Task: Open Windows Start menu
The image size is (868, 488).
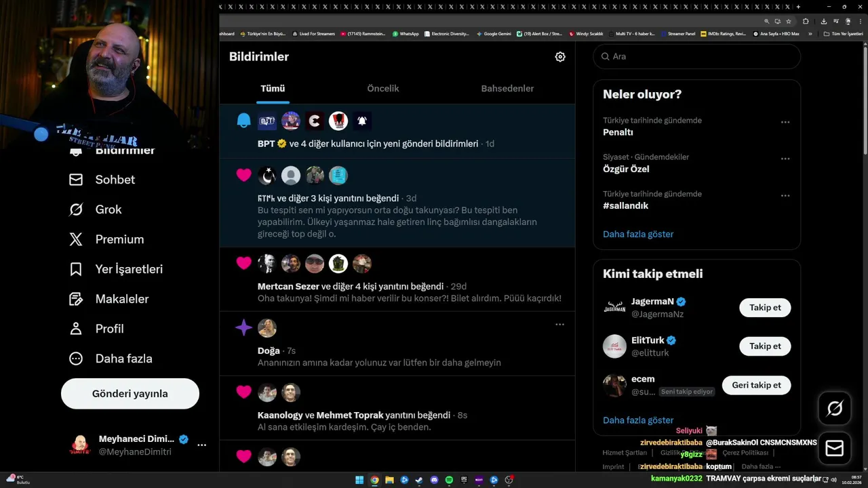Action: pos(359,481)
